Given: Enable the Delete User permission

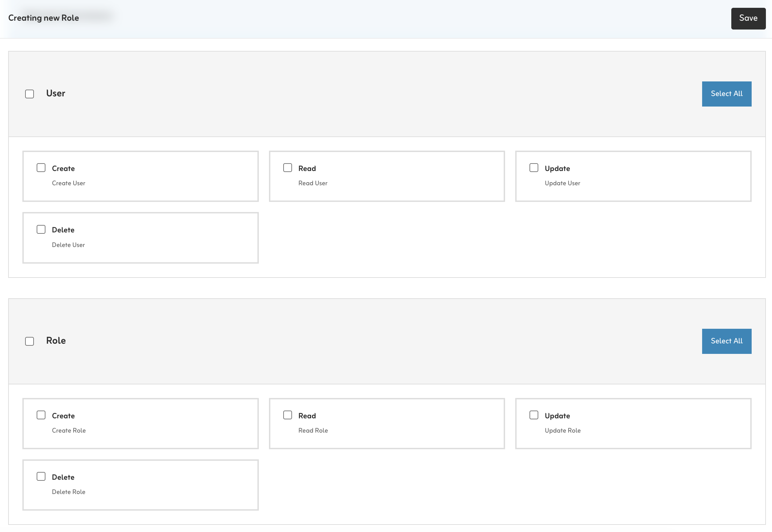Looking at the screenshot, I should (41, 229).
